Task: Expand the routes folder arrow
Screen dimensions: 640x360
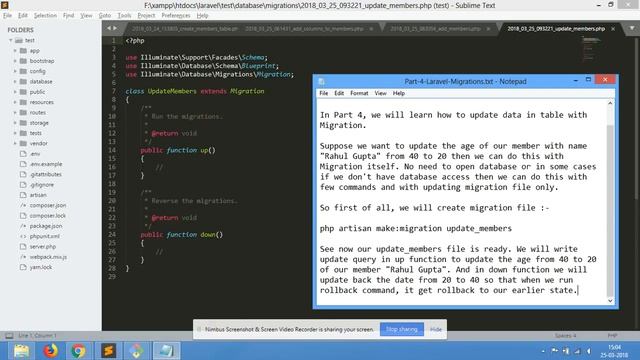Action: click(x=15, y=112)
